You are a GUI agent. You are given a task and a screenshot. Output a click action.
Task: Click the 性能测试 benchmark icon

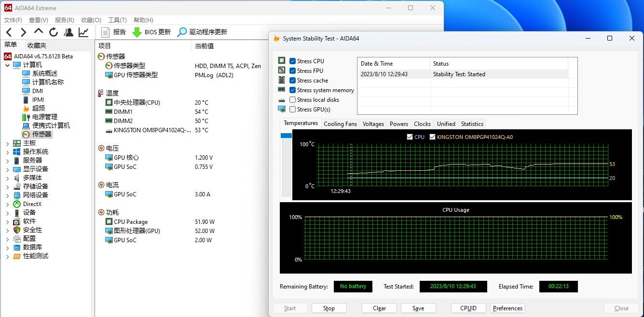[x=17, y=256]
